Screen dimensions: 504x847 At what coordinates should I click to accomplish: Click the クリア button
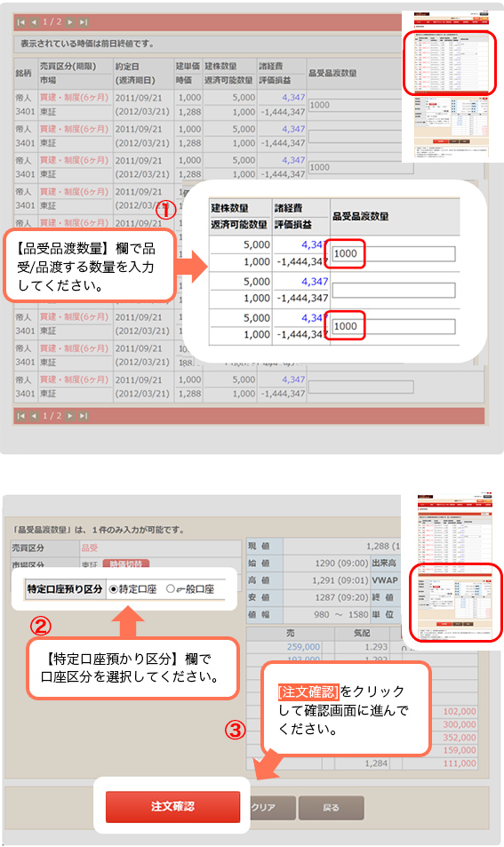(272, 808)
